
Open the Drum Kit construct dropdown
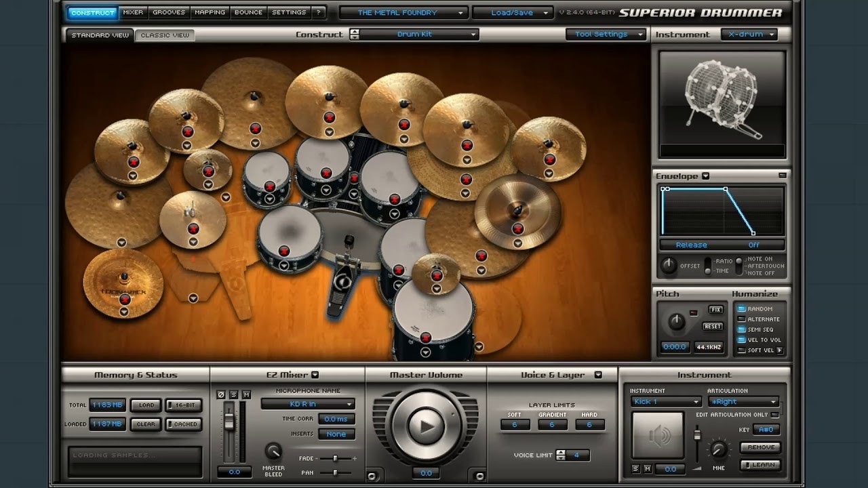[420, 34]
